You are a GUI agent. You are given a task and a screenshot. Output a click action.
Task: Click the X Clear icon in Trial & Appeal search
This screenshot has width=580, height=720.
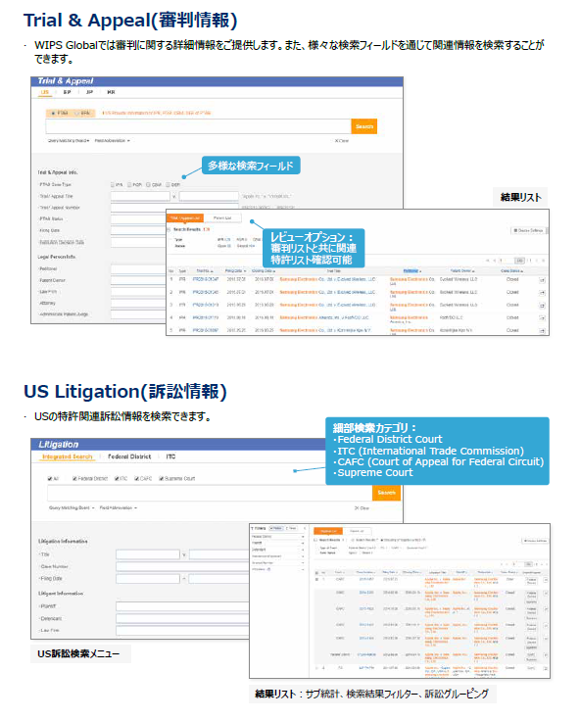[342, 141]
